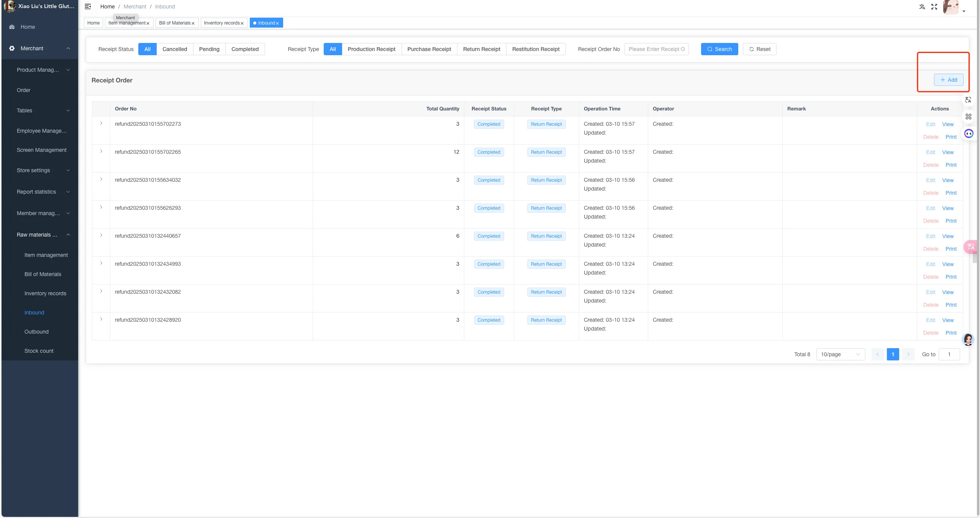Close the Item management tab
Viewport: 980px width, 518px height.
(148, 23)
